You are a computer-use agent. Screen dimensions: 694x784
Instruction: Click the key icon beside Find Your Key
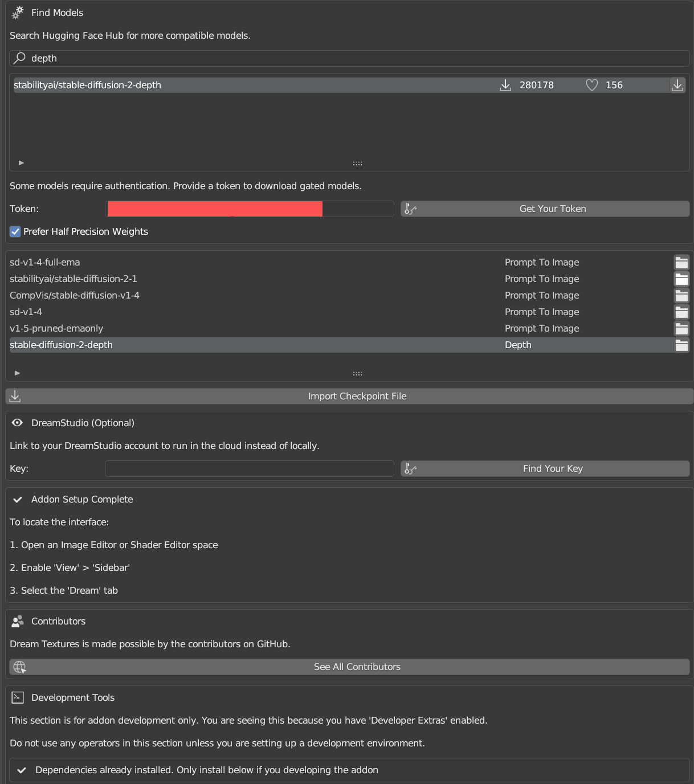point(410,468)
